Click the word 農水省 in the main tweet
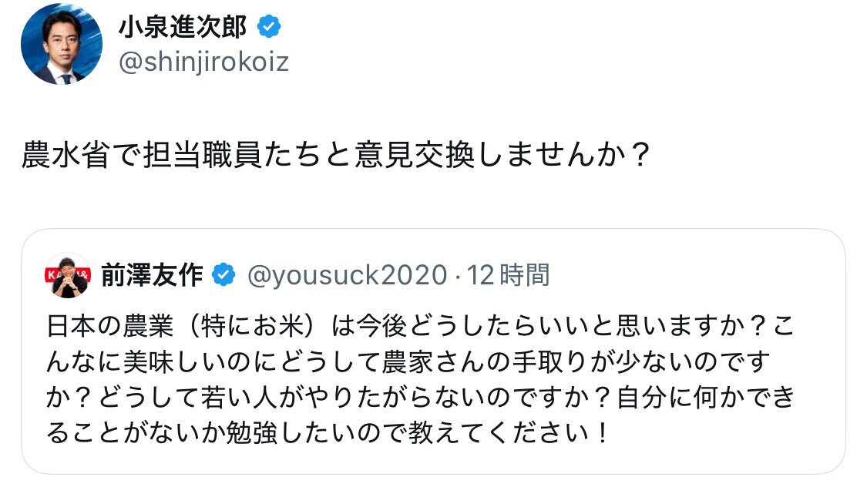The height and width of the screenshot is (504, 867). click(x=66, y=155)
